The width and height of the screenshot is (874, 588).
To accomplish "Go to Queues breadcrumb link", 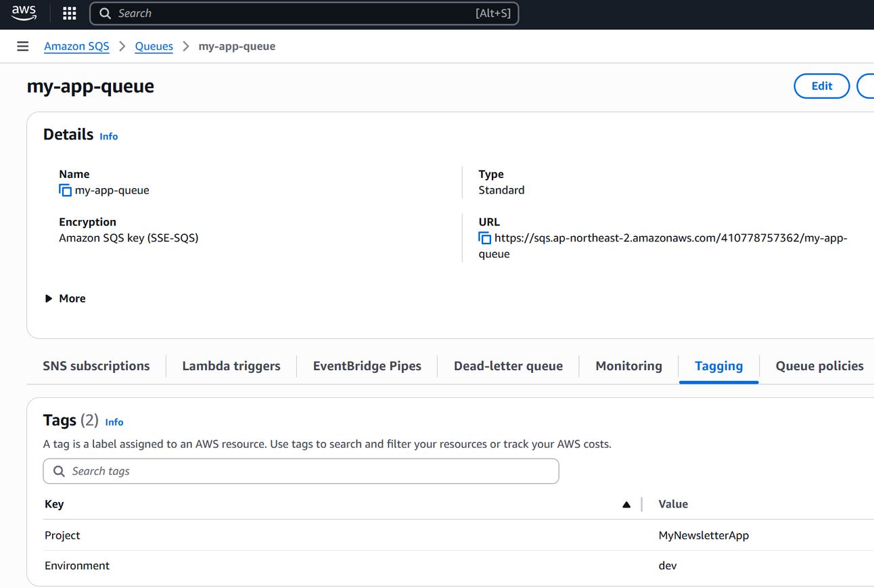I will pos(154,46).
